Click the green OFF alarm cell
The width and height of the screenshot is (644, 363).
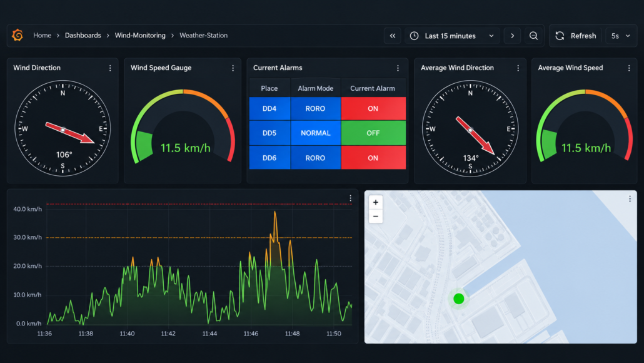(373, 133)
